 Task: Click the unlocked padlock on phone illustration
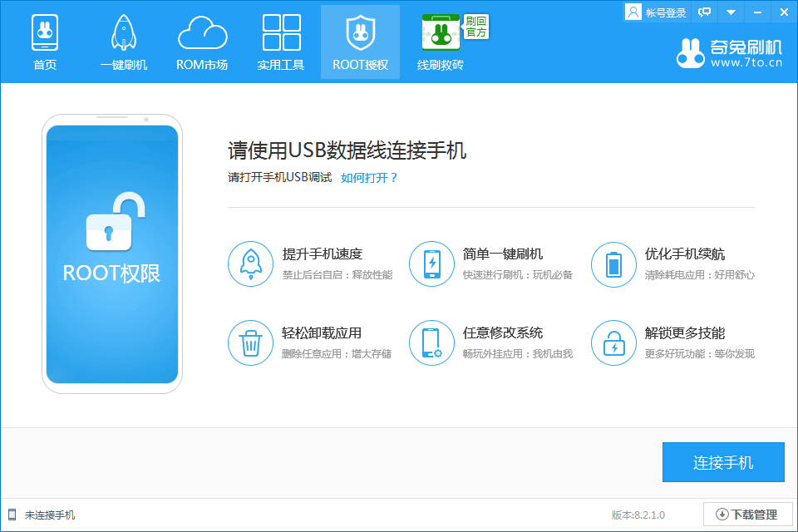[116, 221]
